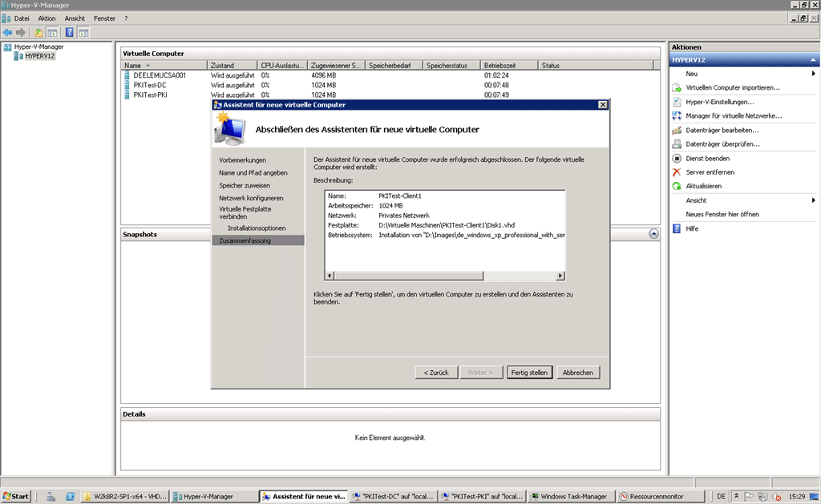This screenshot has width=821, height=504.
Task: Toggle the action pane show/hide toolbar icon
Action: click(x=83, y=32)
